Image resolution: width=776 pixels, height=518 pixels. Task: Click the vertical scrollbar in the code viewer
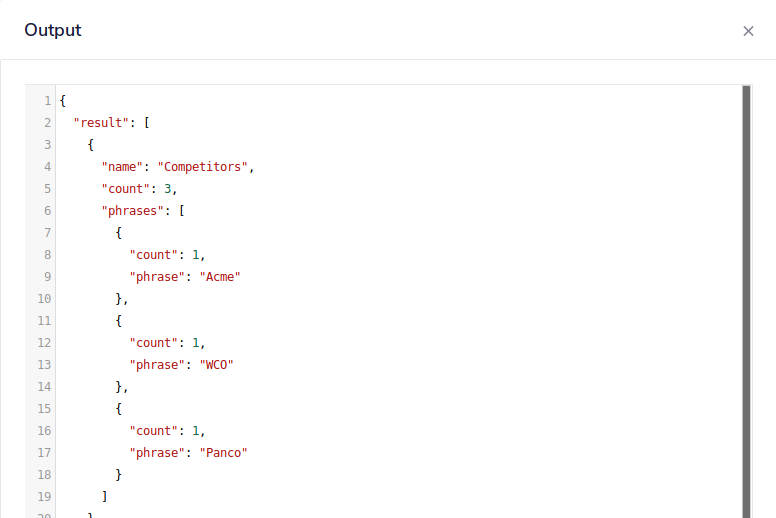click(x=747, y=300)
